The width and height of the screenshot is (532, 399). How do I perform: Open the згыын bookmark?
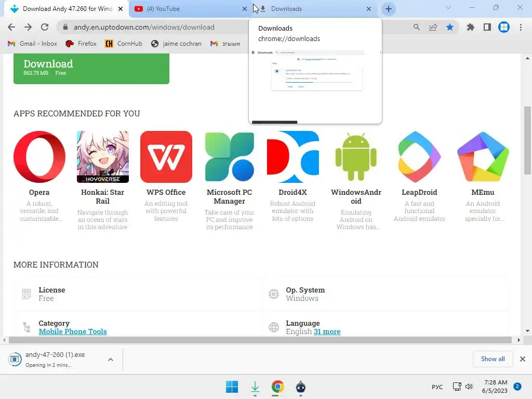tap(225, 44)
